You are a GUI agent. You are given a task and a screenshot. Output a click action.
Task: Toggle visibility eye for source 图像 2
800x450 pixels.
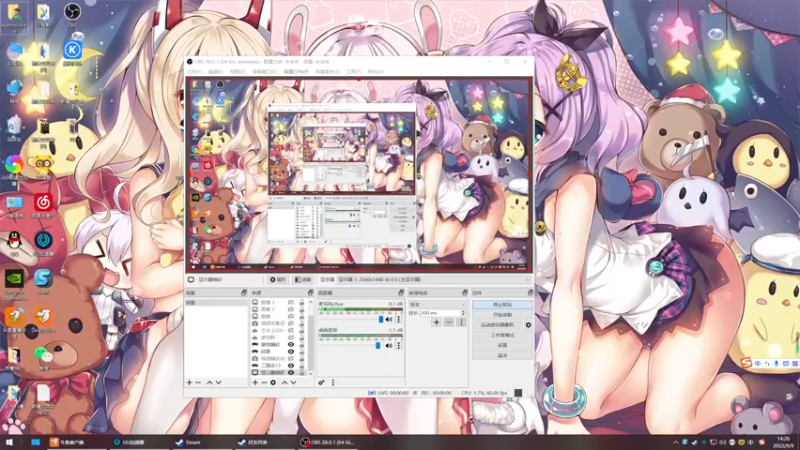pos(291,309)
